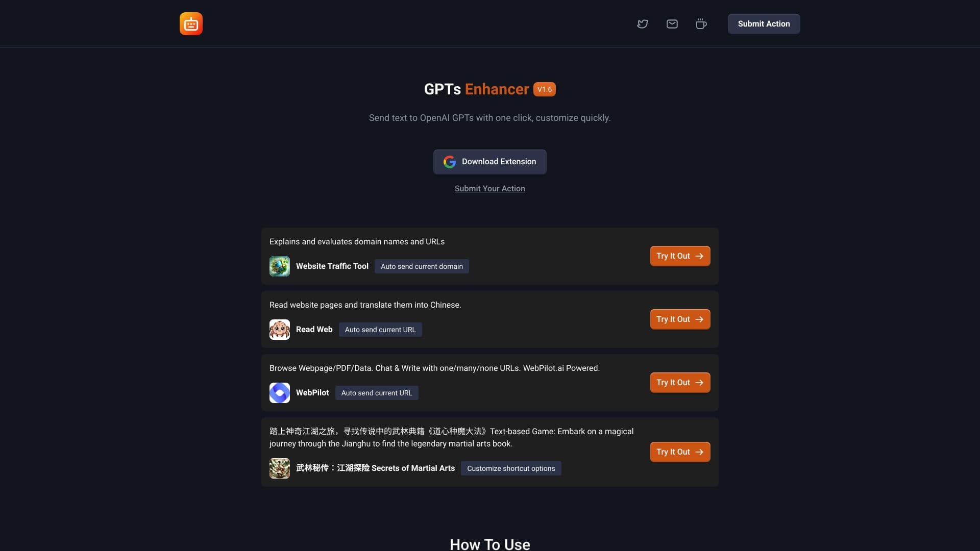Click the Download Extension button
The image size is (980, 551).
click(490, 162)
